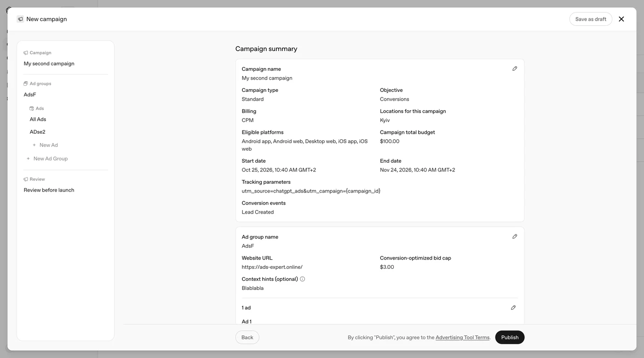The width and height of the screenshot is (644, 358).
Task: Click the plus icon for New Ad Group
Action: pos(28,159)
